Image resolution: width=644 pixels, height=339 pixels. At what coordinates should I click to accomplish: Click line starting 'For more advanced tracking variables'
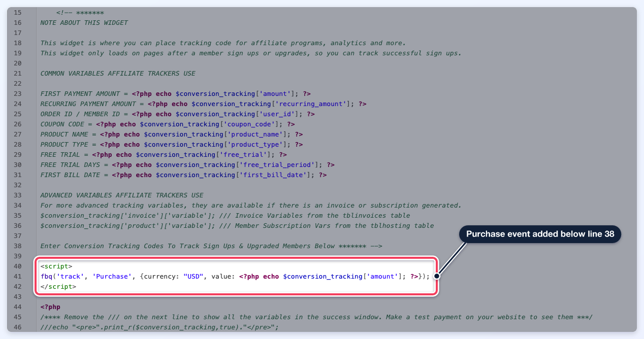[251, 206]
